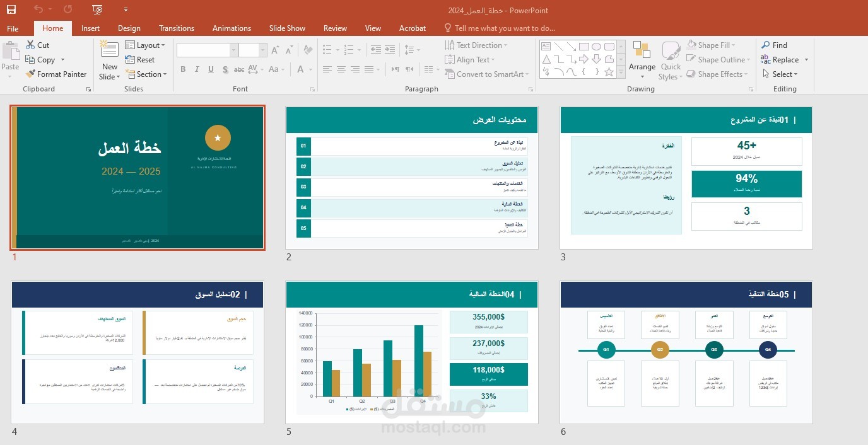Activate Format Painter
868x445 pixels.
tap(56, 74)
